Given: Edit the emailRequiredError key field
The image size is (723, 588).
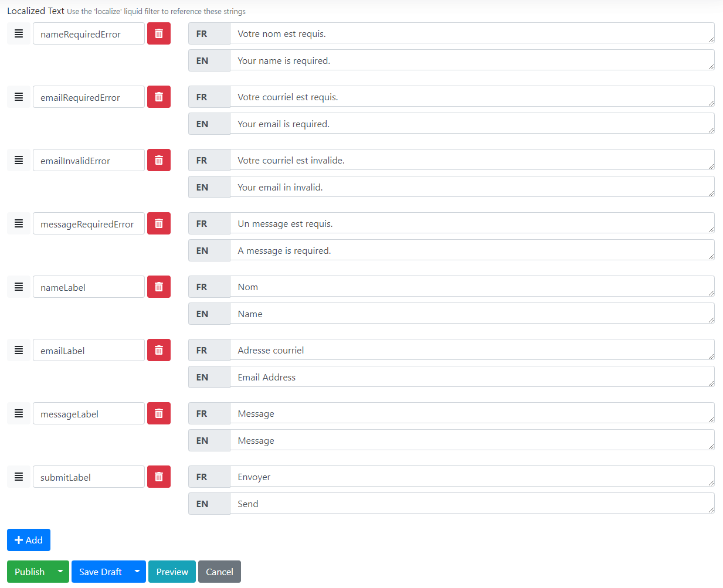Looking at the screenshot, I should coord(89,97).
